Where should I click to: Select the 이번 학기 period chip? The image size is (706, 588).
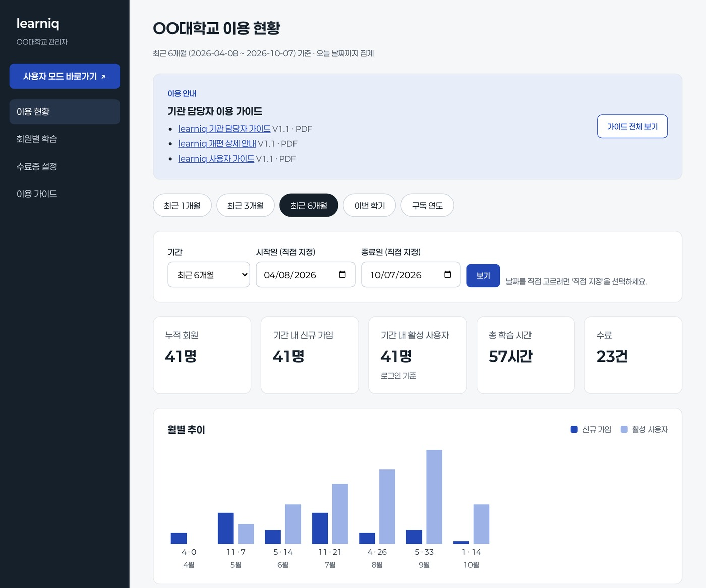pyautogui.click(x=369, y=205)
